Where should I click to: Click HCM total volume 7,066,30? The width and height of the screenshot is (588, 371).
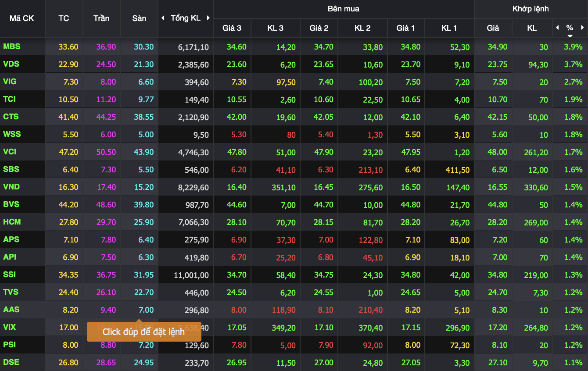tap(194, 223)
